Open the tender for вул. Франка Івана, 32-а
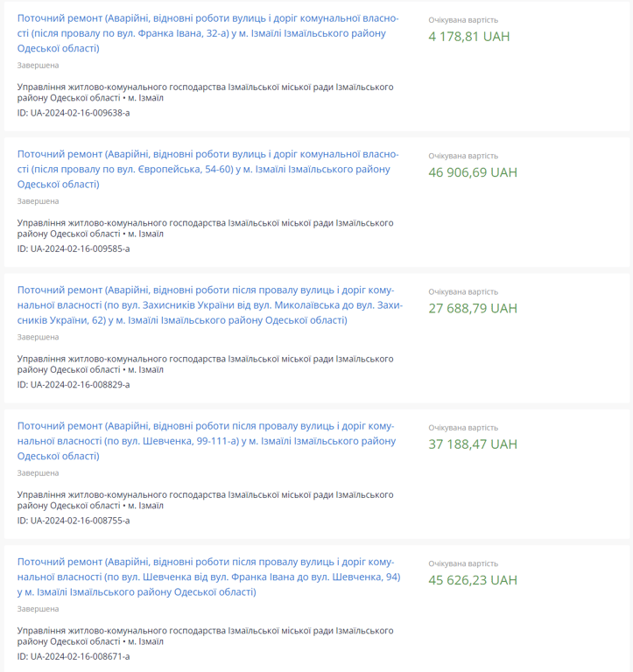 207,33
